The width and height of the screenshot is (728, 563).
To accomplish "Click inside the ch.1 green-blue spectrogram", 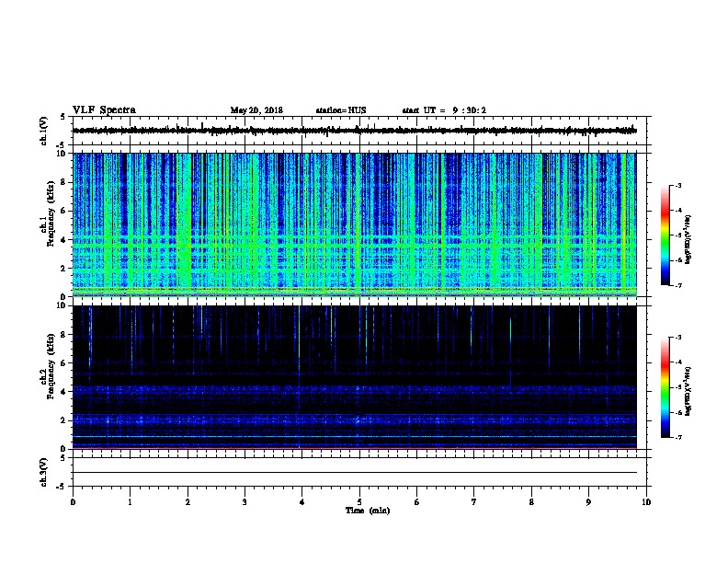I will (354, 224).
